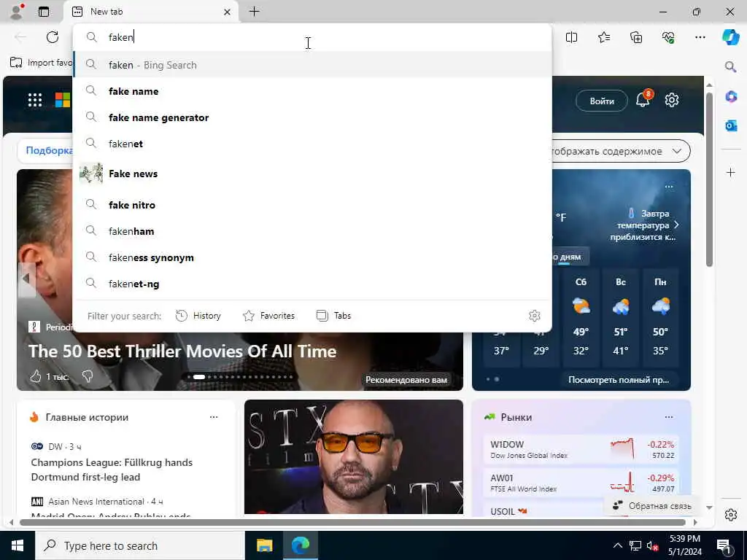This screenshot has height=560, width=747.
Task: Select the 'fakenet-ng' suggestion
Action: coord(312,284)
